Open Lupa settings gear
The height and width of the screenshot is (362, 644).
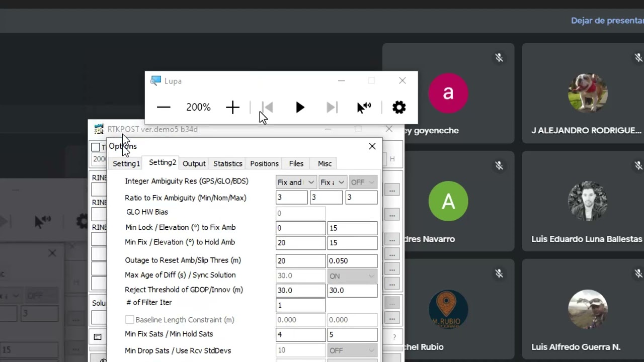399,107
